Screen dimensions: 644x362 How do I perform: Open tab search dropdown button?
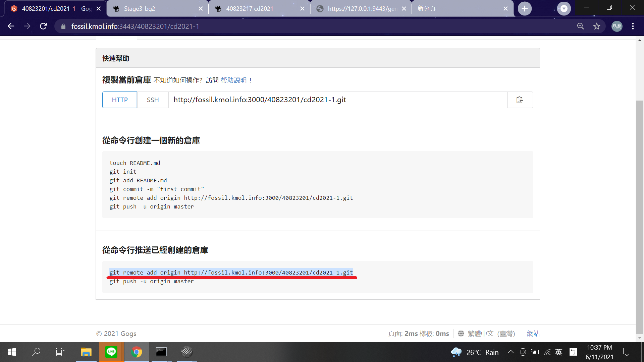pos(564,8)
